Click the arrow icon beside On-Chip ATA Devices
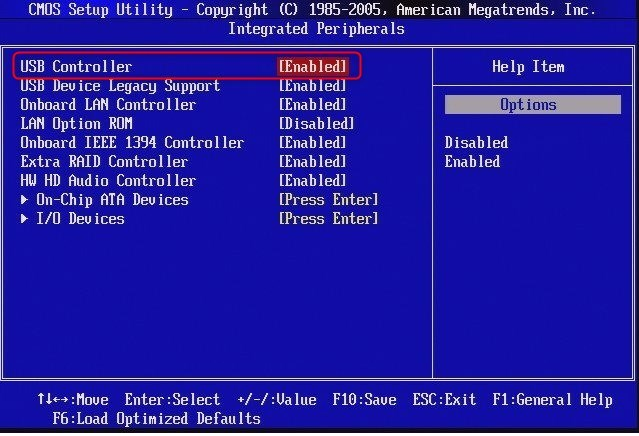Viewport: 639px width, 436px height. pyautogui.click(x=24, y=200)
